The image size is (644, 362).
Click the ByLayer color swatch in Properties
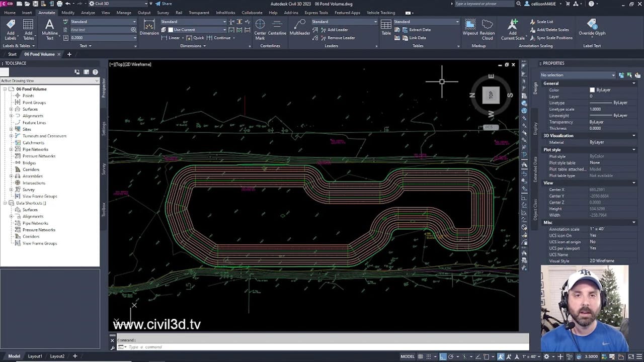(592, 90)
